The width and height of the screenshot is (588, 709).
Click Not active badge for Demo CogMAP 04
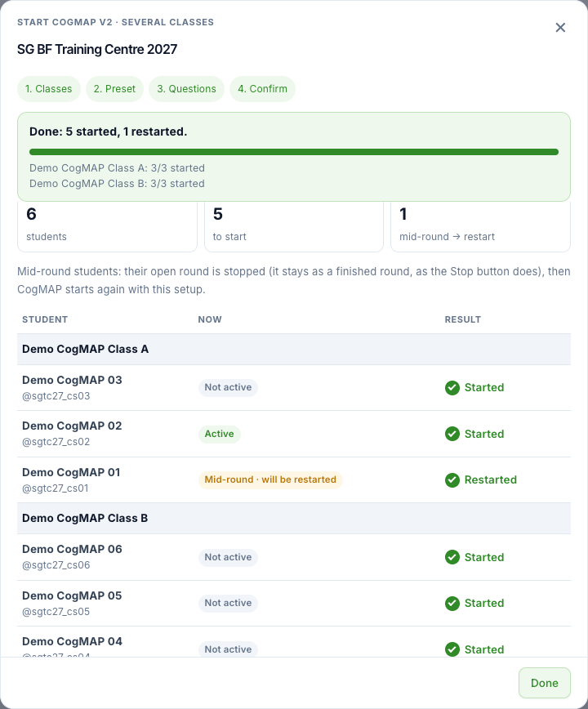(x=228, y=649)
